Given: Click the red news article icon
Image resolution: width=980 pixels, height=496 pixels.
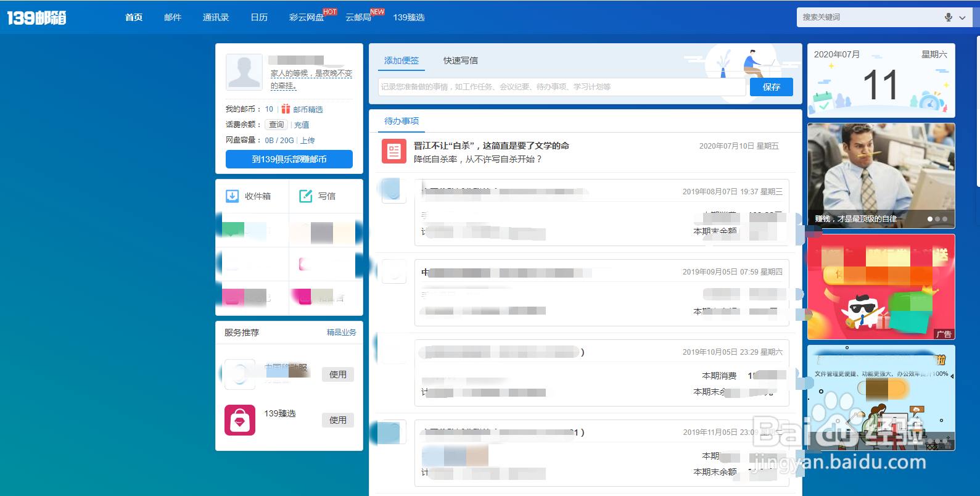Looking at the screenshot, I should [394, 151].
